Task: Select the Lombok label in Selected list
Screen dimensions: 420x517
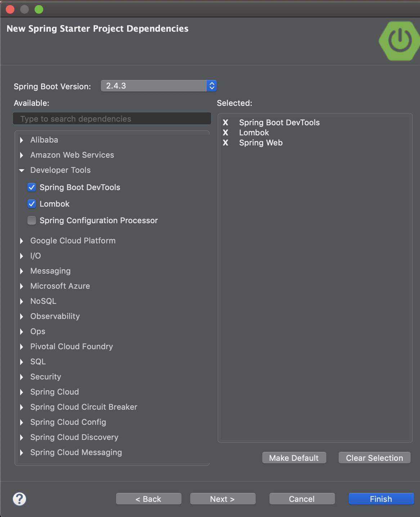Action: coord(254,132)
